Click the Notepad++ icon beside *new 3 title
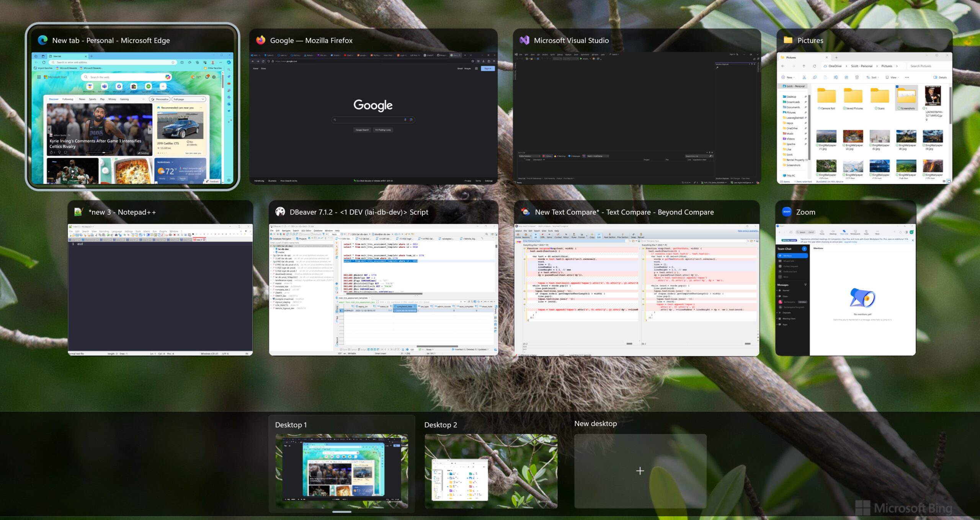 [x=78, y=212]
